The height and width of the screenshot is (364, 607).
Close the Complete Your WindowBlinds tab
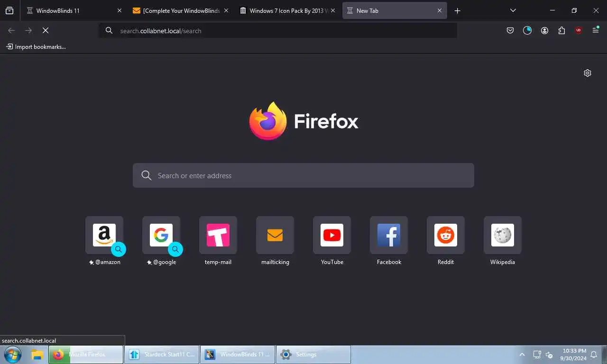pyautogui.click(x=226, y=10)
